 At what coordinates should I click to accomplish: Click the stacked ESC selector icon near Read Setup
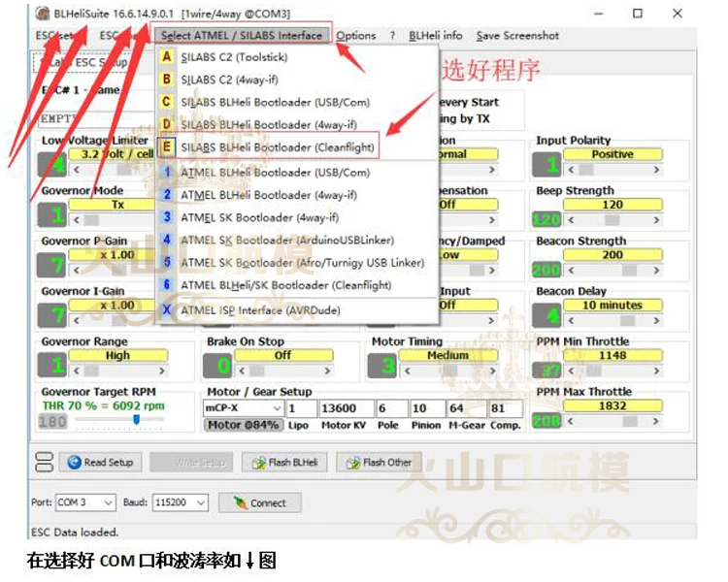44,463
